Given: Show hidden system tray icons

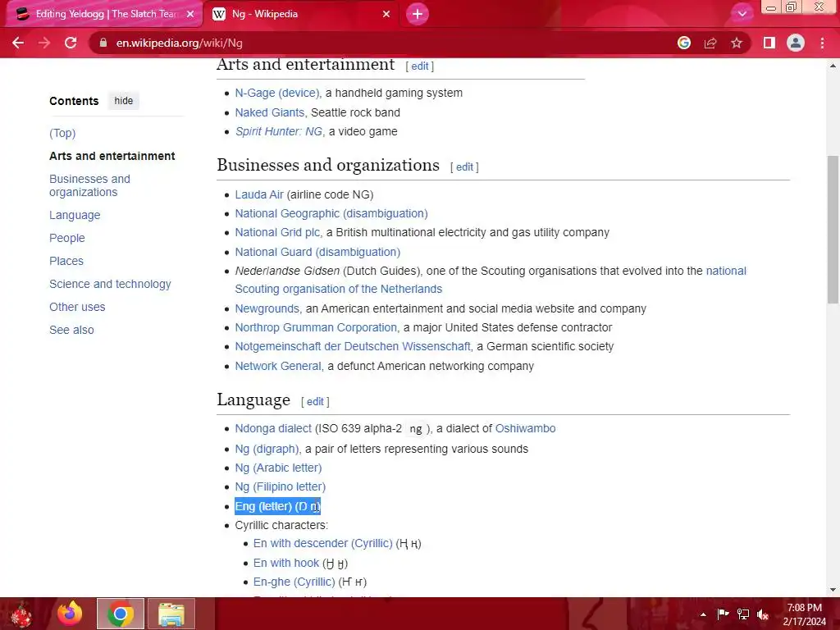Looking at the screenshot, I should tap(703, 614).
